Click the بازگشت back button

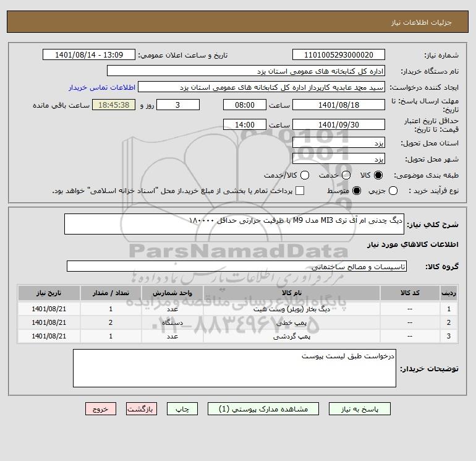(142, 409)
